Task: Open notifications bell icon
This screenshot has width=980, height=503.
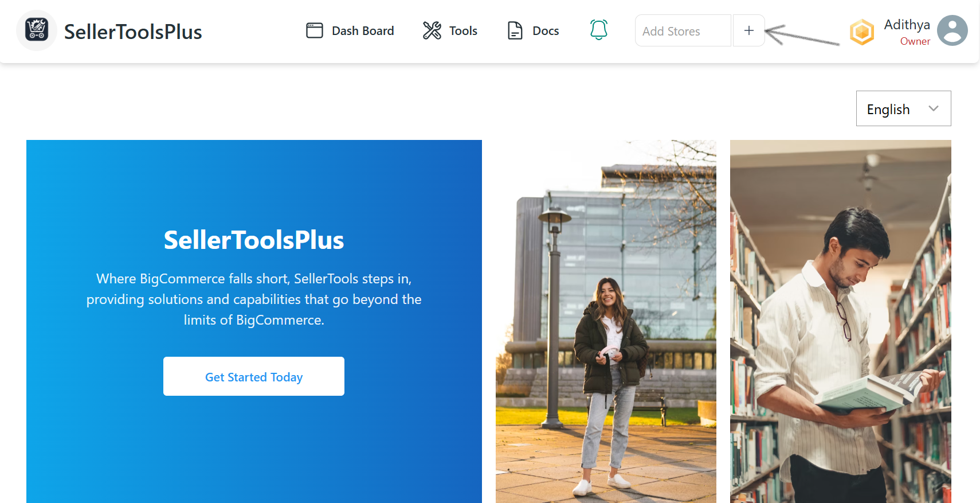Action: point(599,30)
